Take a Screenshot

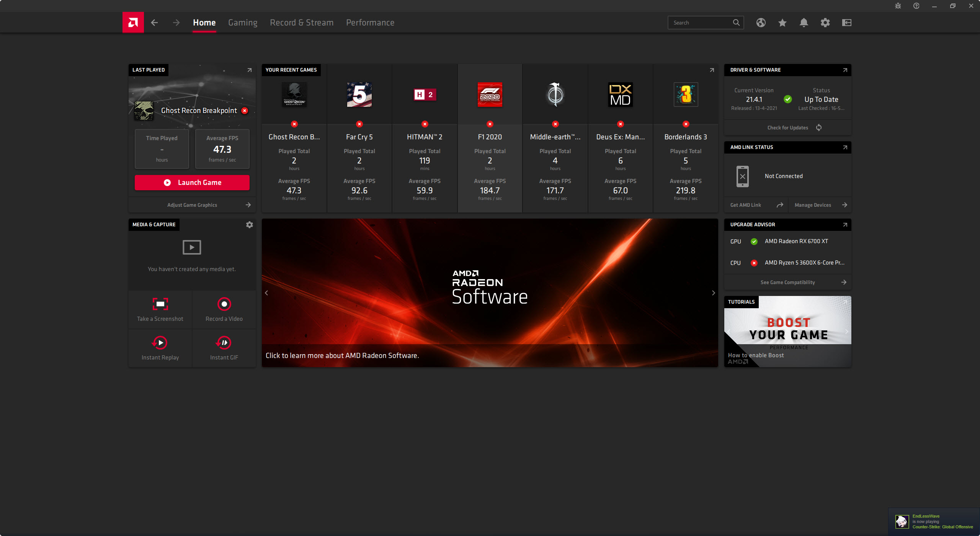[x=160, y=309]
